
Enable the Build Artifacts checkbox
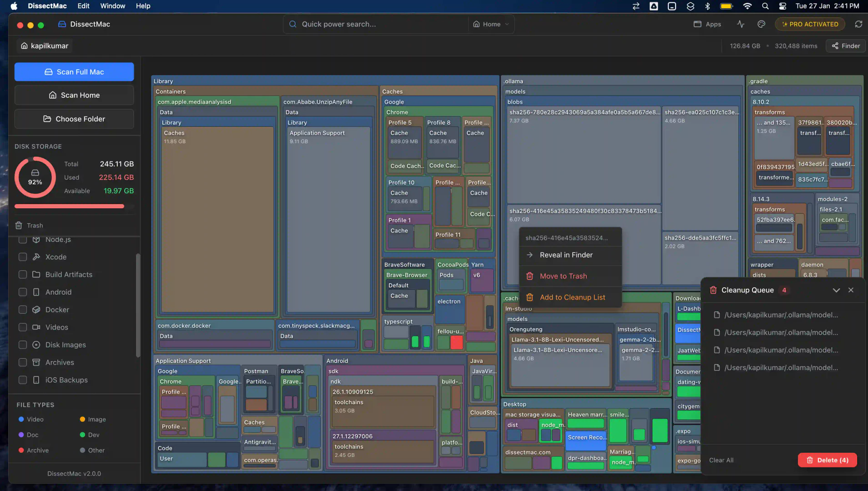(22, 274)
